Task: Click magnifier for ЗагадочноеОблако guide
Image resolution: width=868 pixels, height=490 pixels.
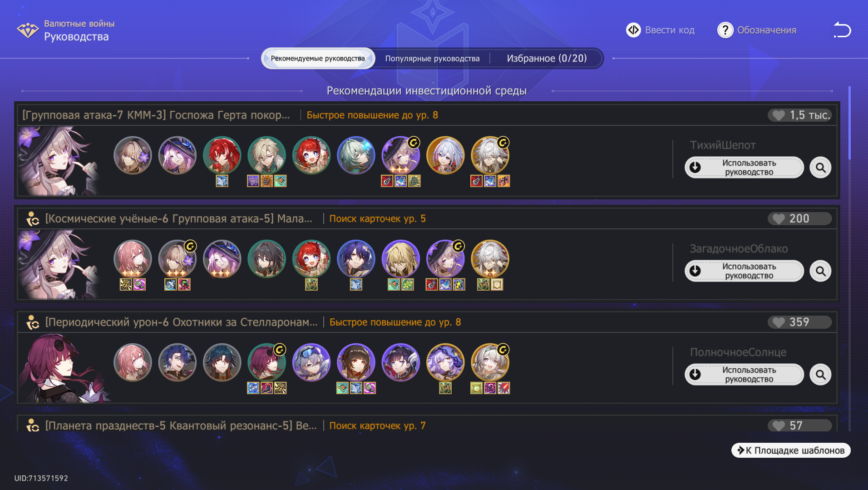Action: [820, 271]
